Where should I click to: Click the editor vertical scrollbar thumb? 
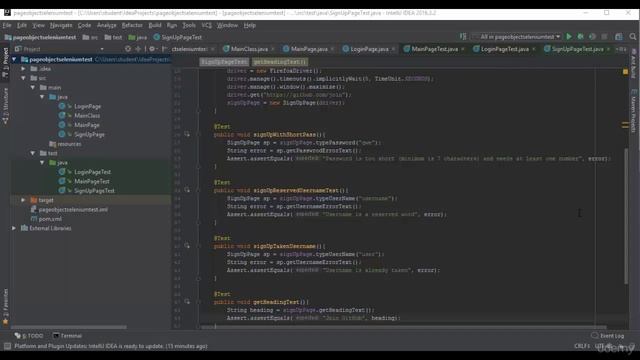626,216
